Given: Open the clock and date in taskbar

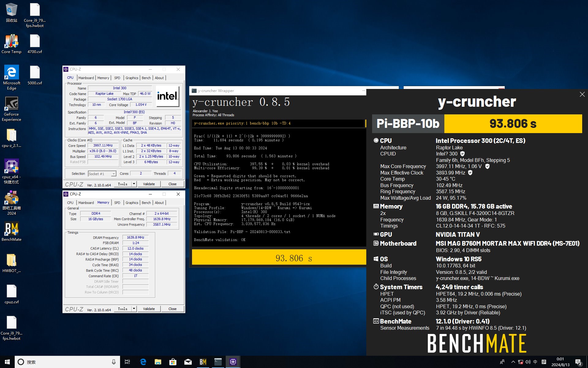Looking at the screenshot, I should click(560, 362).
